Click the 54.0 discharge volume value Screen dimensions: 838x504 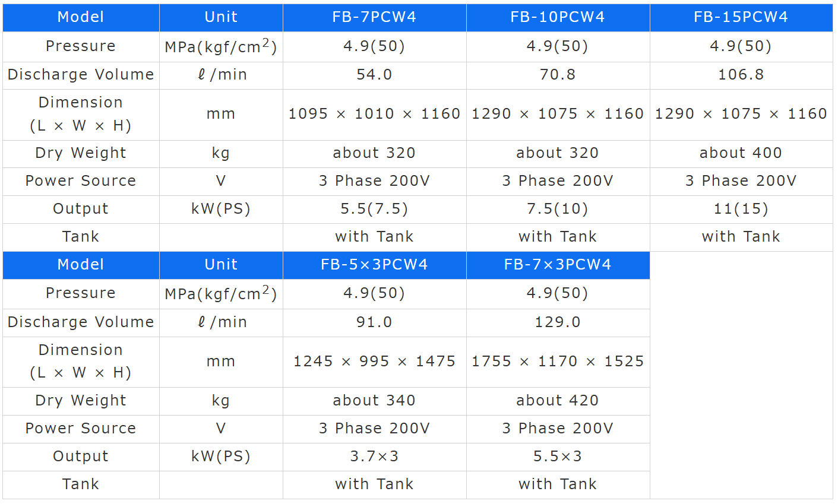[374, 75]
